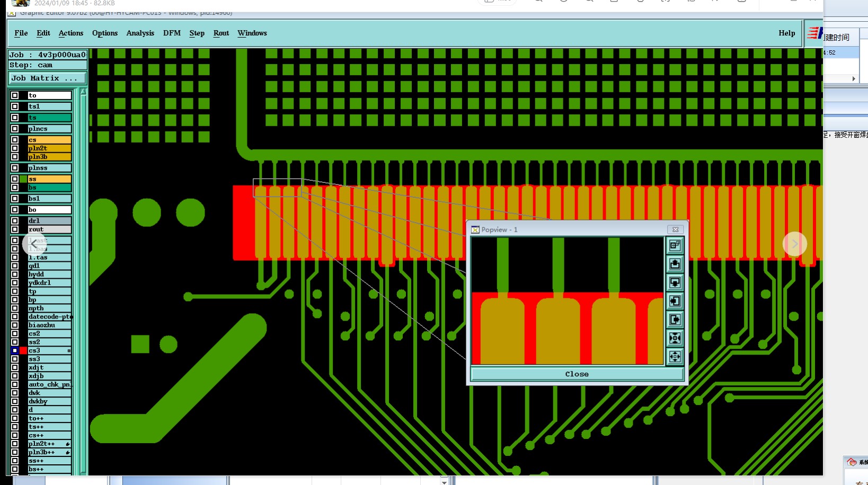Select the bs layer name

[49, 188]
